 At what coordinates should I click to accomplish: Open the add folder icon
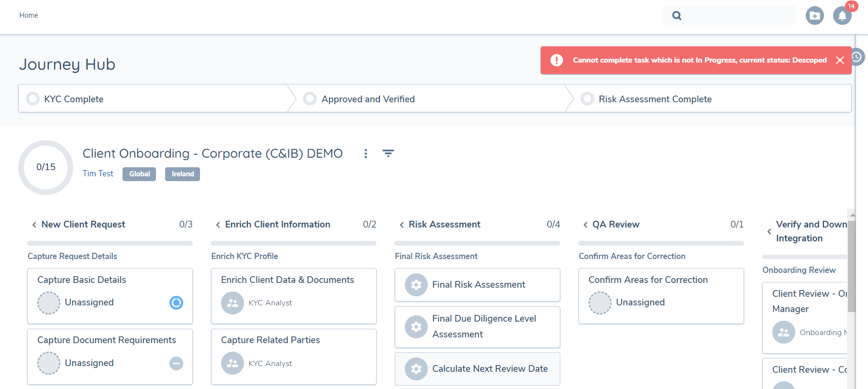point(814,16)
